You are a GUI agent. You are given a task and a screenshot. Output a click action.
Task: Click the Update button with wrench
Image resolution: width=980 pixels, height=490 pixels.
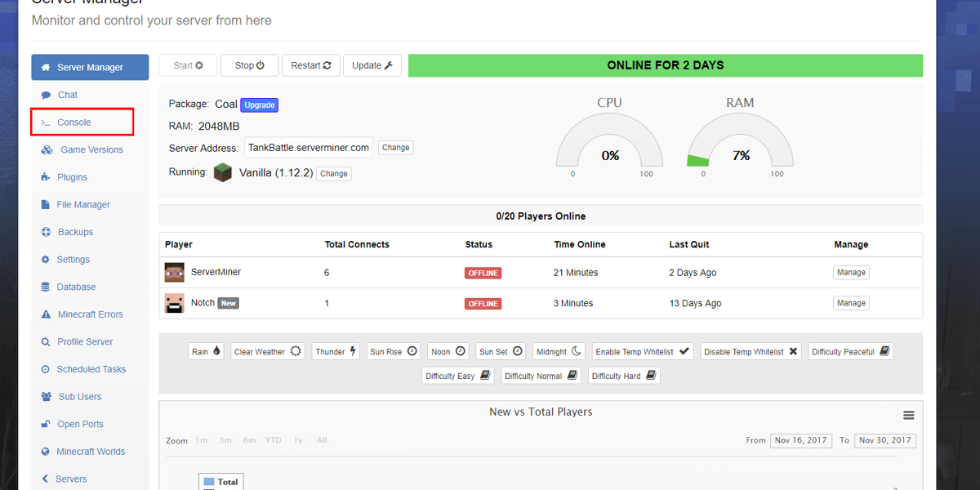click(372, 65)
